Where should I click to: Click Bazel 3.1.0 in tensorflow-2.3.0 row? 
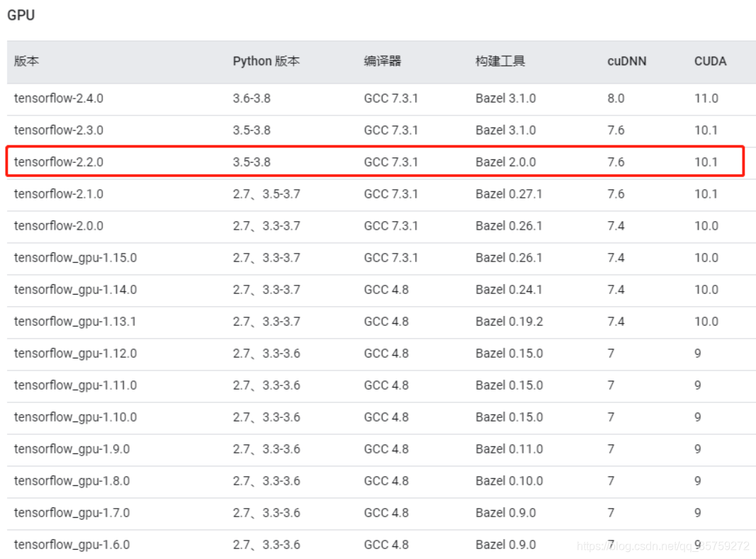click(506, 130)
